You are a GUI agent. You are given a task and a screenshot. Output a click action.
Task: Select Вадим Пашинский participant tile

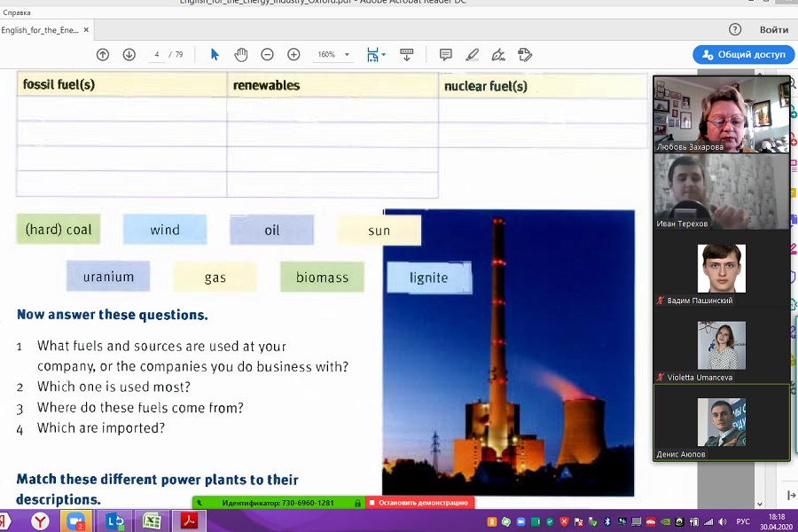coord(722,269)
